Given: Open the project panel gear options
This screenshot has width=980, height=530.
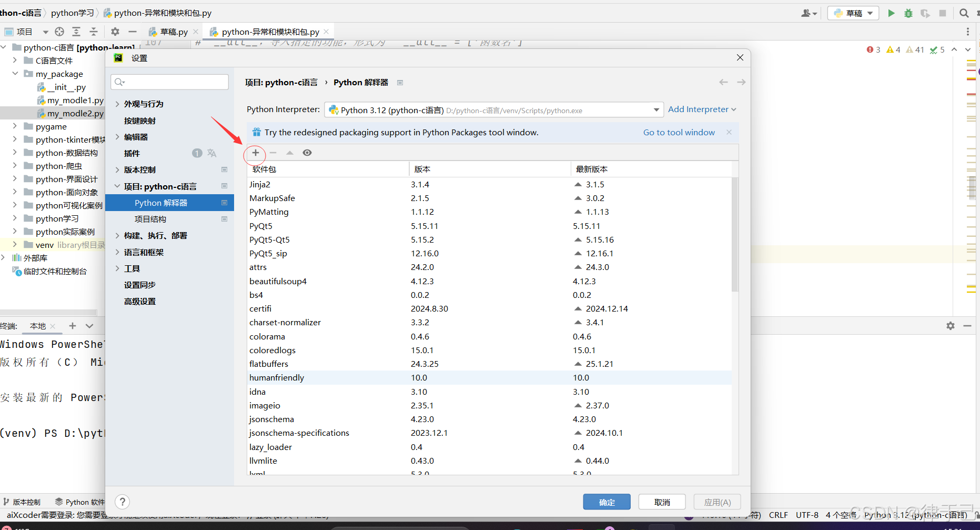Looking at the screenshot, I should (x=115, y=32).
